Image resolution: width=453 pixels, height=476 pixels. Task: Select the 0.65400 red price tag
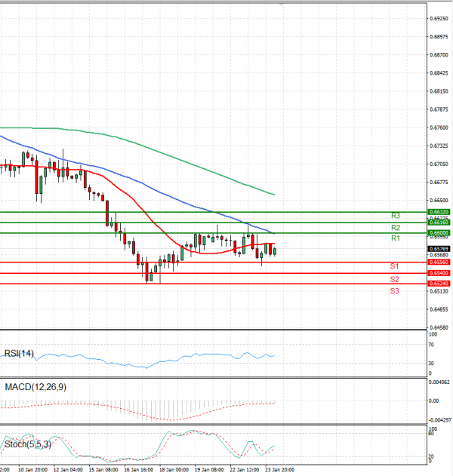439,273
